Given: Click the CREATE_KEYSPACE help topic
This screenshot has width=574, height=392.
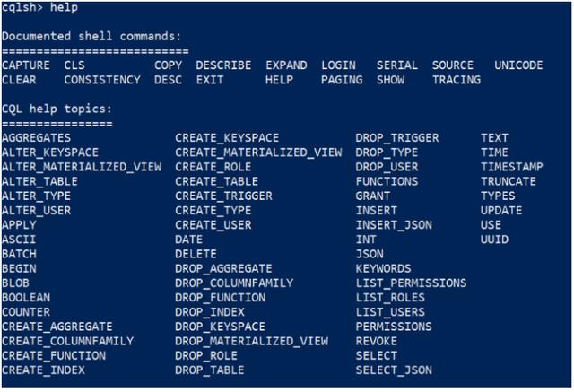Looking at the screenshot, I should (x=227, y=138).
